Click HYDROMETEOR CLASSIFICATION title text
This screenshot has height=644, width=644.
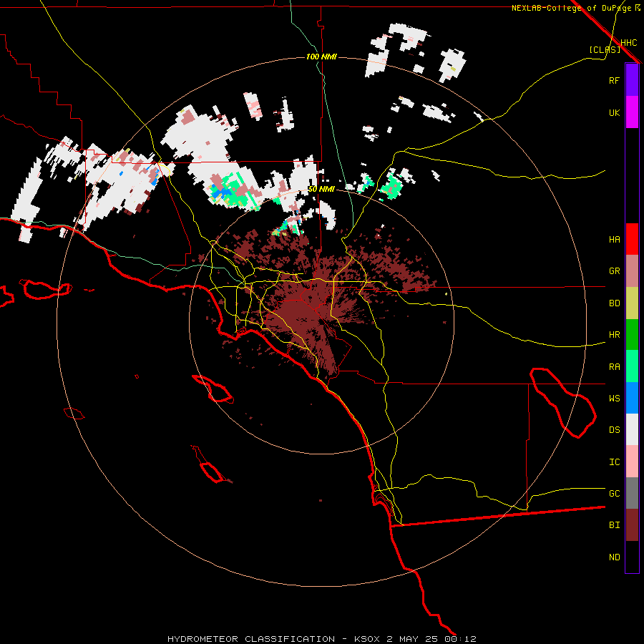pyautogui.click(x=251, y=639)
